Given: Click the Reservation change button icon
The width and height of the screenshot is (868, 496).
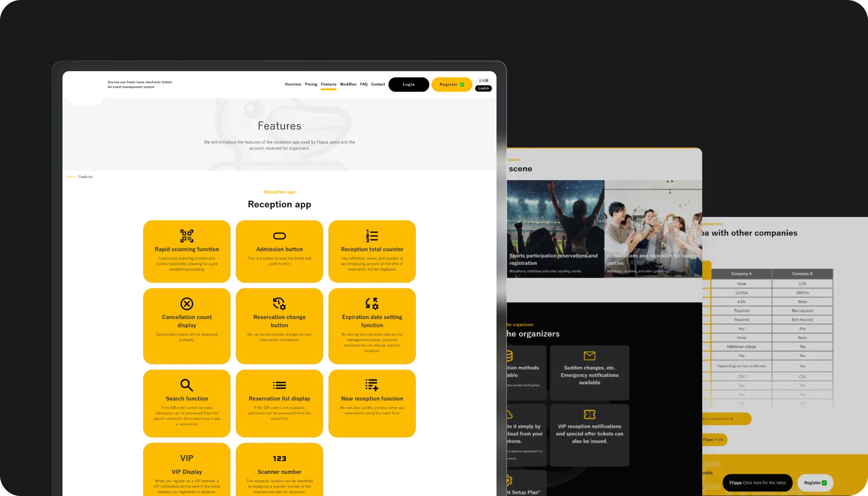Looking at the screenshot, I should click(279, 303).
